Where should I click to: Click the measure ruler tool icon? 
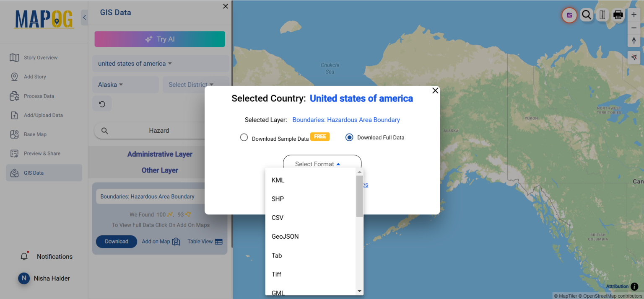click(x=602, y=15)
